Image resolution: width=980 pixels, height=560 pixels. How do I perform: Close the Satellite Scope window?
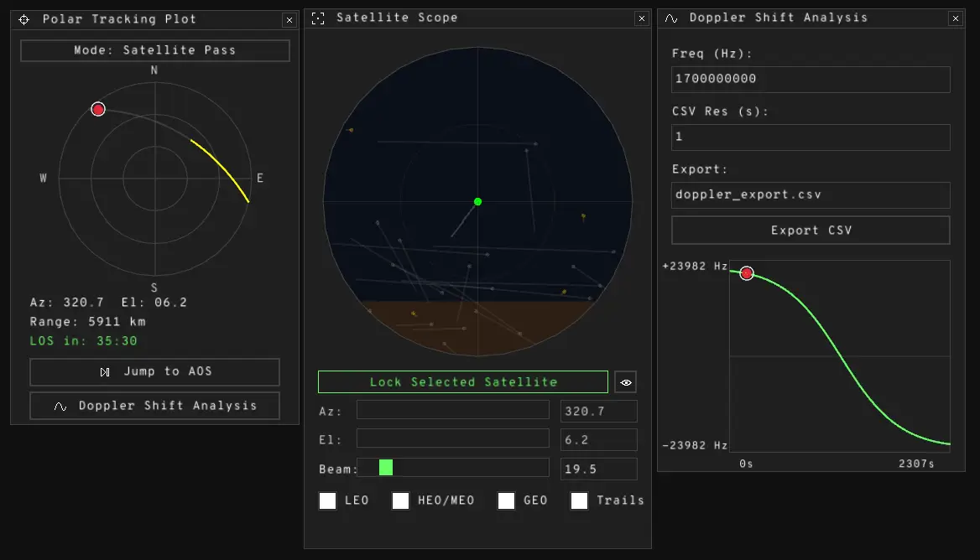click(x=641, y=18)
